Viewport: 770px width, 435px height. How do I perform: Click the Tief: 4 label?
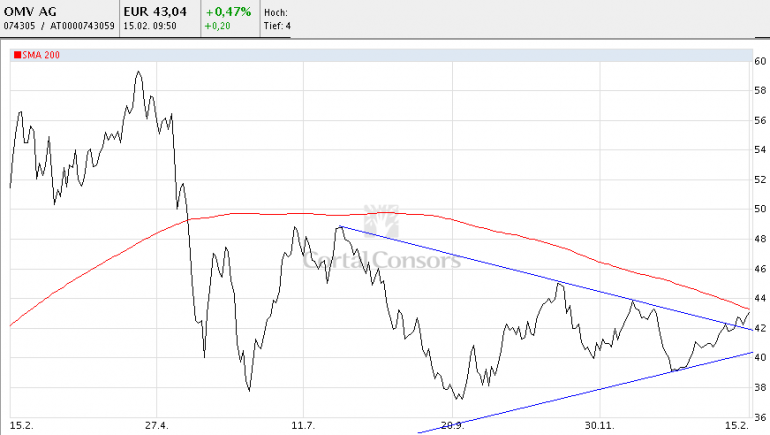click(277, 26)
